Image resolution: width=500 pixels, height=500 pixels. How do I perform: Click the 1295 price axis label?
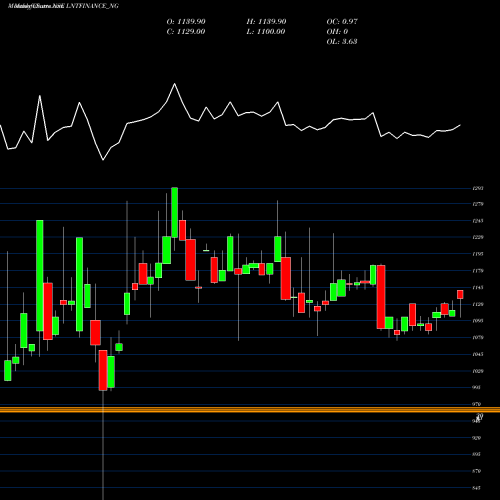478,188
